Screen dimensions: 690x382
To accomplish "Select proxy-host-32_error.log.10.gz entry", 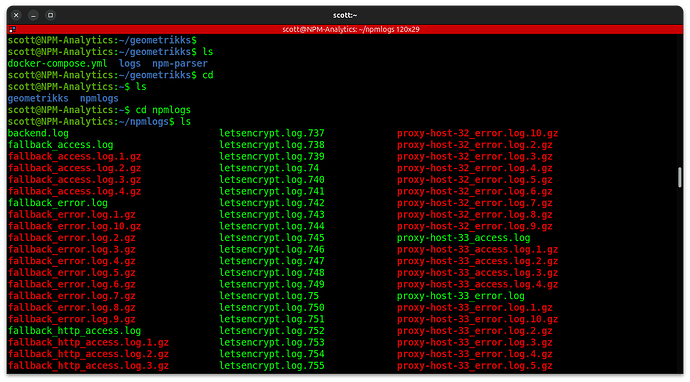I will (477, 133).
